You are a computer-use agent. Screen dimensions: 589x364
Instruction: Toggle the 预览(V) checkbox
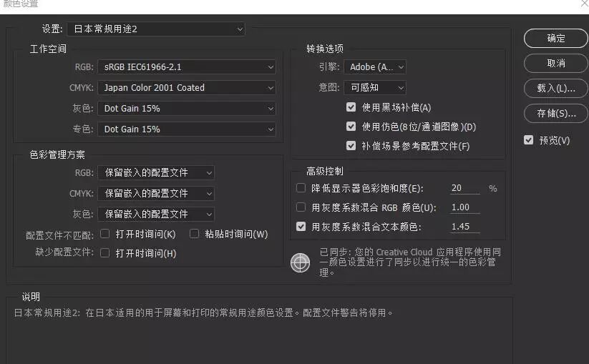click(528, 140)
